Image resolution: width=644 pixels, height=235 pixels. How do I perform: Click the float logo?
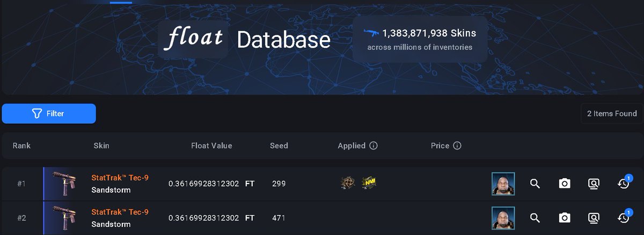[x=193, y=39]
